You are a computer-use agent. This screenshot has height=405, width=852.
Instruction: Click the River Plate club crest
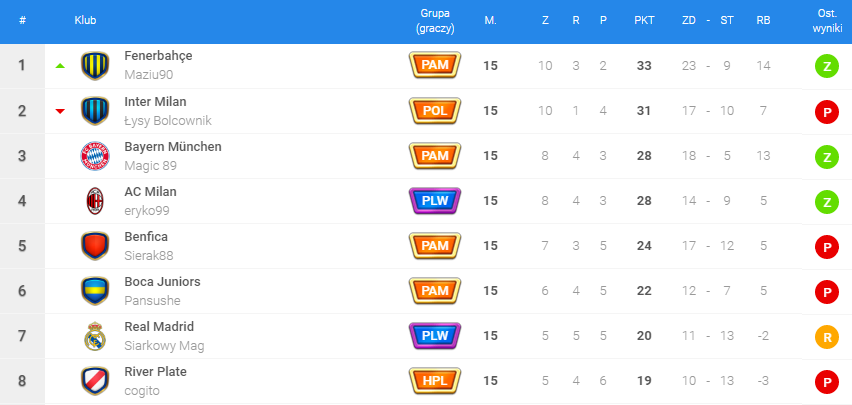coord(94,381)
